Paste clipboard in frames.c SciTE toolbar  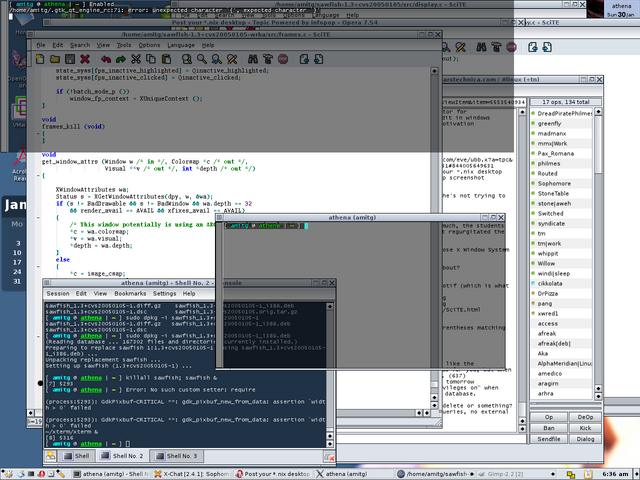point(166,59)
